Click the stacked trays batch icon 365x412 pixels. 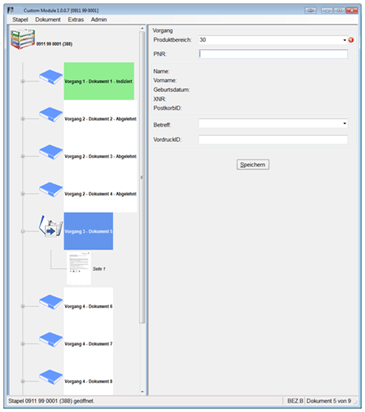23,39
